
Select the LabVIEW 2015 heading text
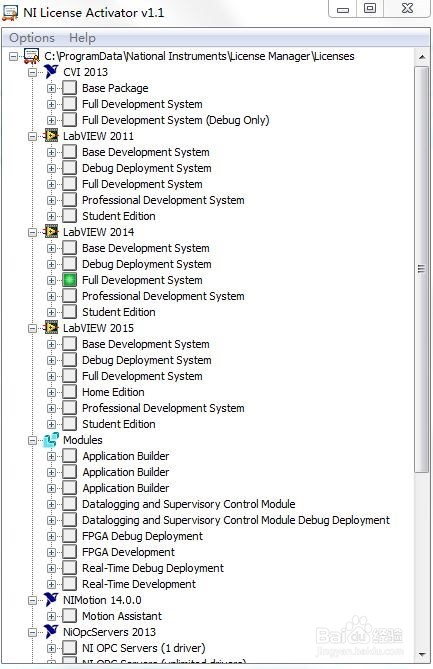pyautogui.click(x=98, y=328)
